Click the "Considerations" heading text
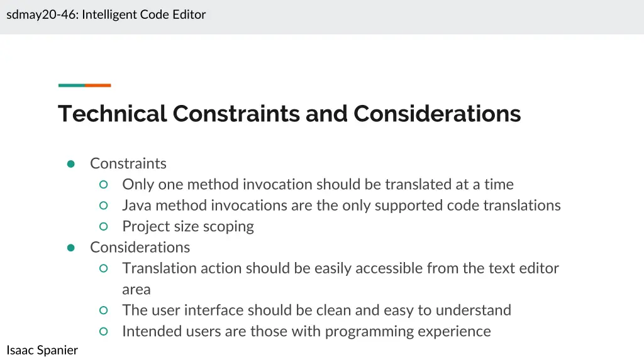Viewport: 644px width, 362px height. [x=140, y=247]
